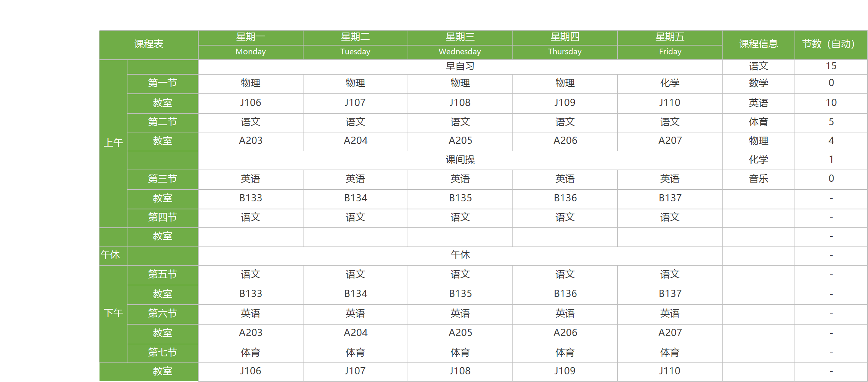Image resolution: width=868 pixels, height=382 pixels.
Task: Click classroom cell J106 under Monday first period
Action: tap(251, 103)
